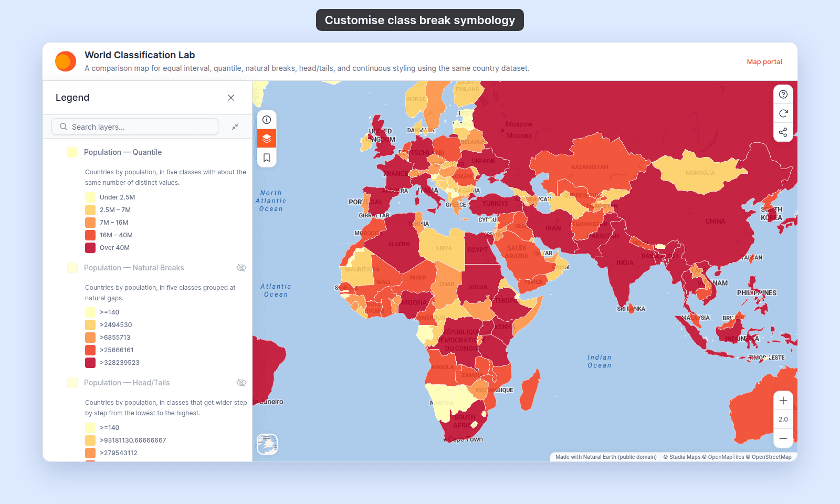Screen dimensions: 840x504
Task: Click the >2494530 class label
Action: coord(116,325)
